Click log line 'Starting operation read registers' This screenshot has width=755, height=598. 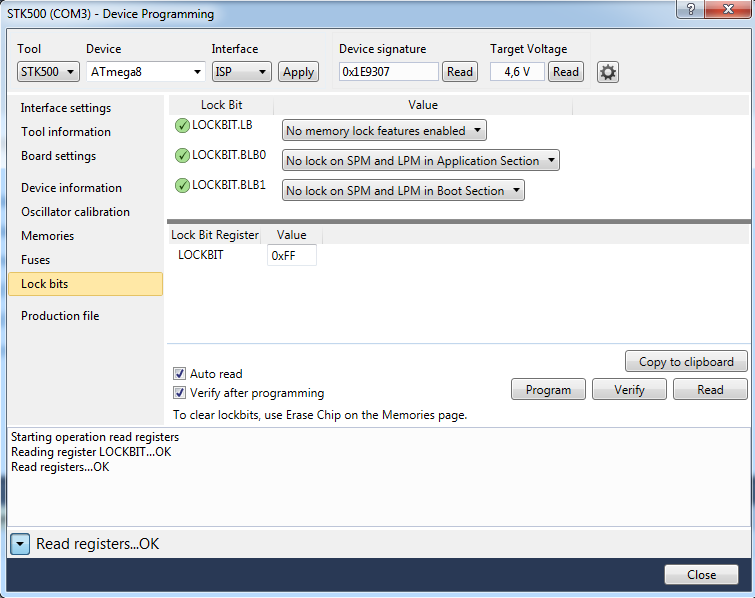[x=95, y=437]
